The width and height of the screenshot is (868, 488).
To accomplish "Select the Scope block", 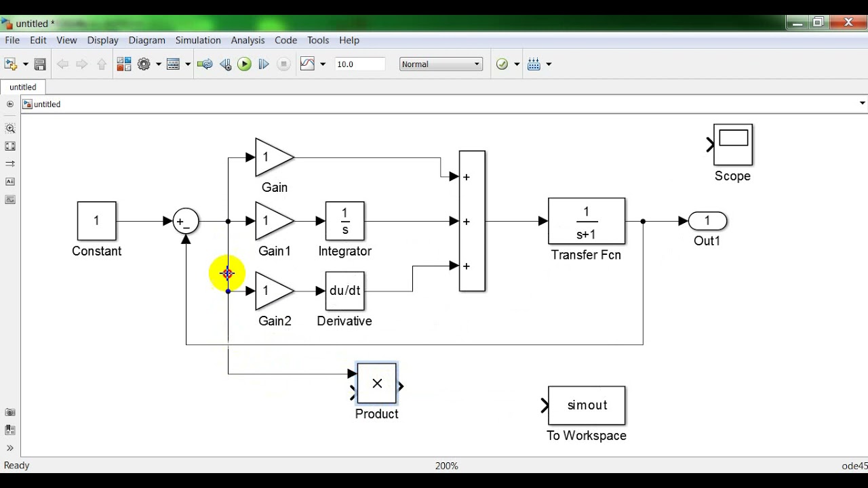I will pos(733,144).
